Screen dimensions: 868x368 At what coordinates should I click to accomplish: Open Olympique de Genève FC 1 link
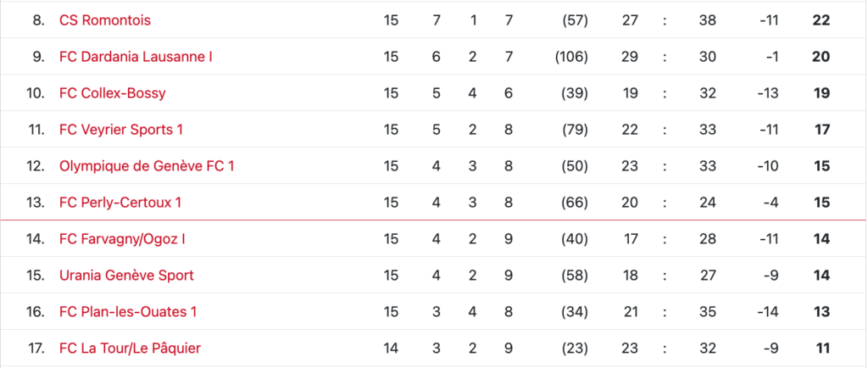(x=147, y=166)
